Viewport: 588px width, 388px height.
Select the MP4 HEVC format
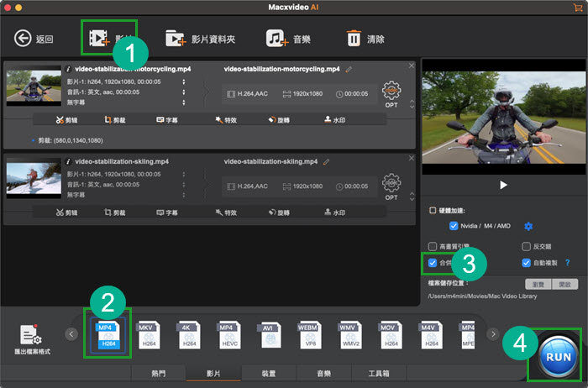pos(229,334)
